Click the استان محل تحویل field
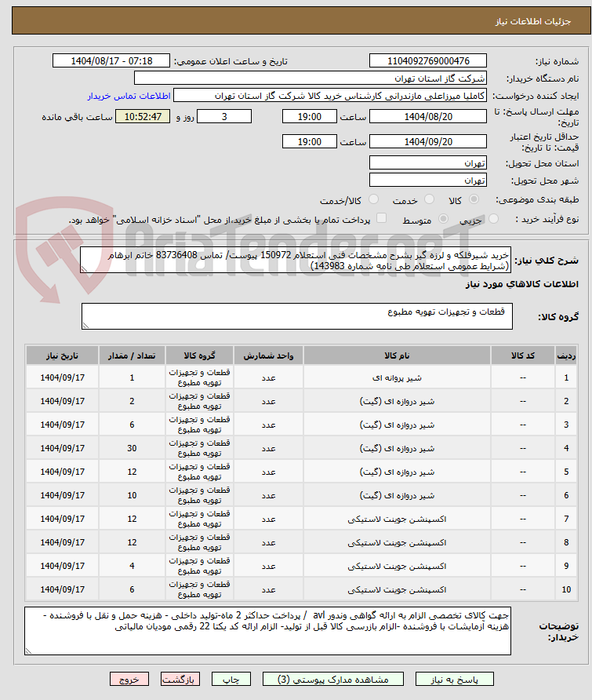The height and width of the screenshot is (700, 592). [x=428, y=162]
